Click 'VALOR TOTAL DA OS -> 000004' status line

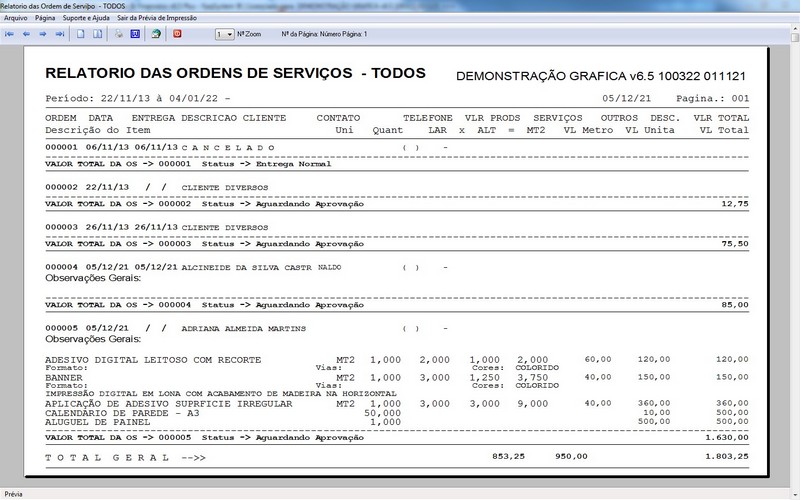[204, 305]
